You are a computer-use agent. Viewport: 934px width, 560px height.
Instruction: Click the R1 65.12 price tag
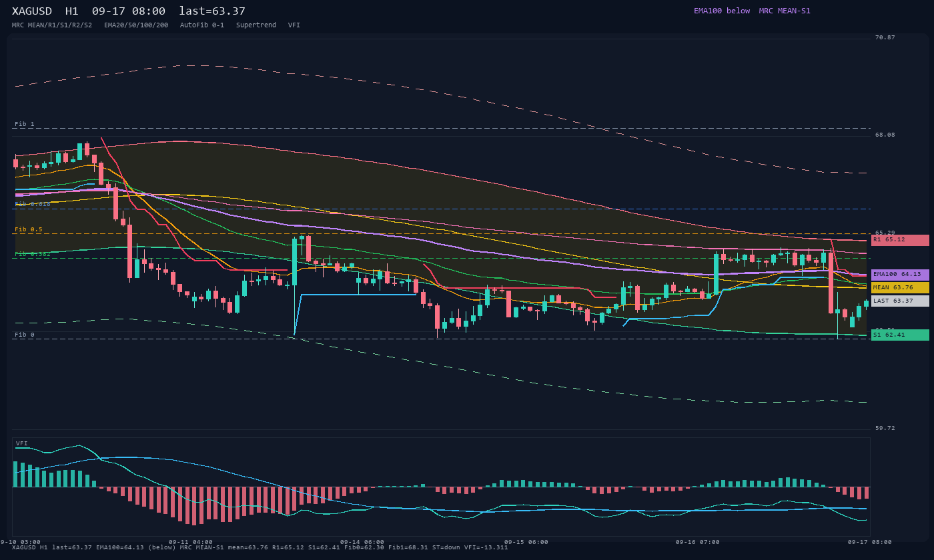coord(900,240)
